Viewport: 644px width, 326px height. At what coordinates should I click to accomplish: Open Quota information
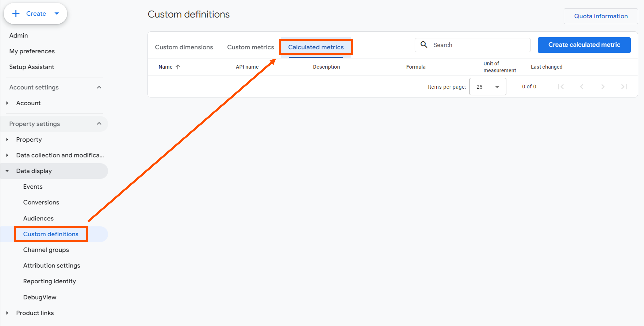tap(601, 16)
